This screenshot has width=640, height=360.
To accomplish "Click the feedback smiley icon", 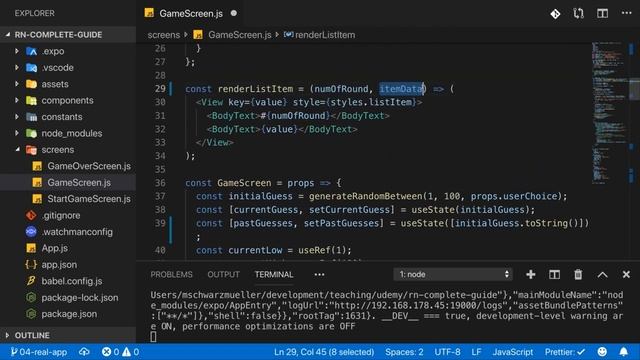I will coord(602,352).
